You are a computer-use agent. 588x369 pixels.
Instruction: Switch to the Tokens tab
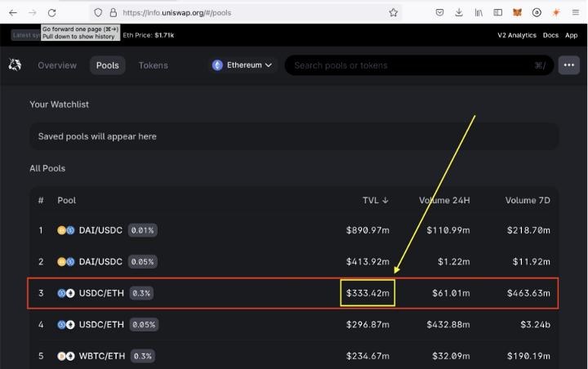pos(154,65)
